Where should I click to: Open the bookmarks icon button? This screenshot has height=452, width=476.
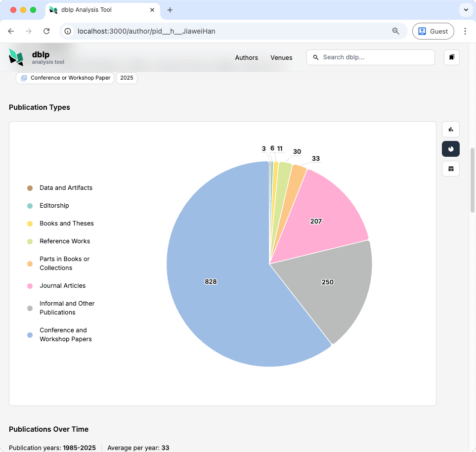(x=451, y=57)
